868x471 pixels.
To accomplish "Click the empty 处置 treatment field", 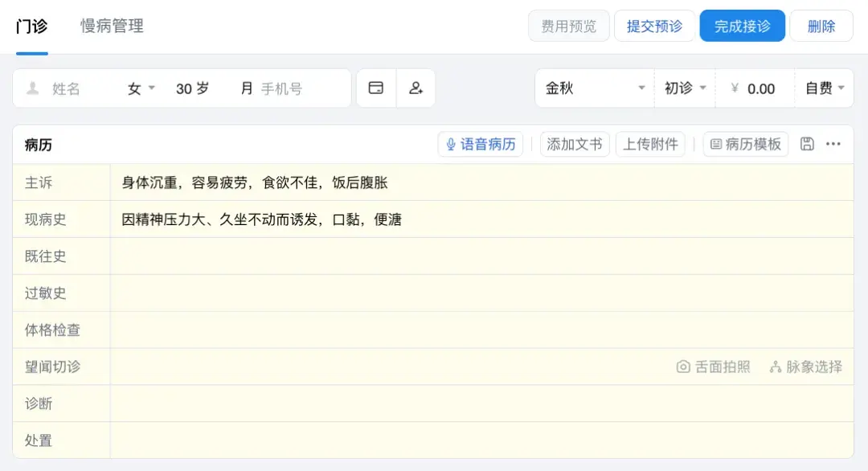I will [x=481, y=440].
